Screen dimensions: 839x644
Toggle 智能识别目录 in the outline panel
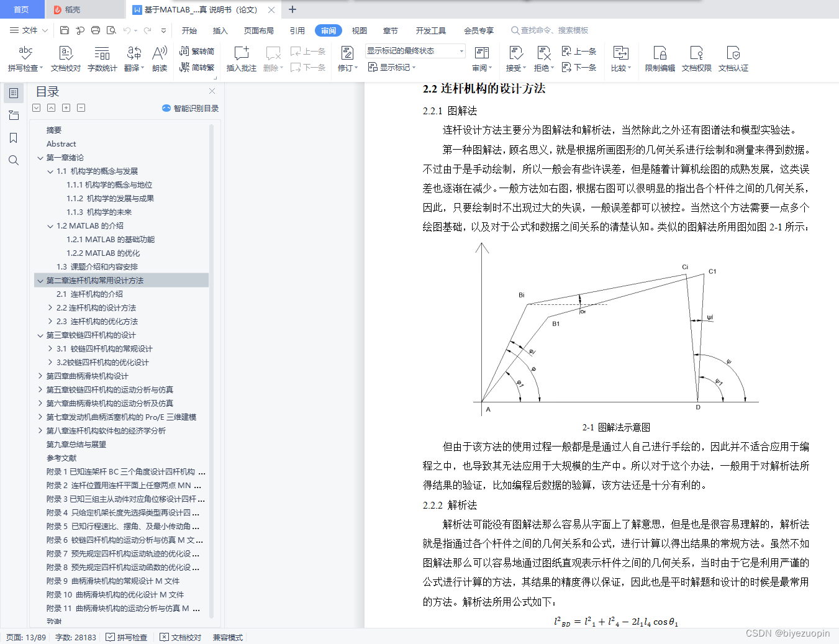tap(188, 108)
